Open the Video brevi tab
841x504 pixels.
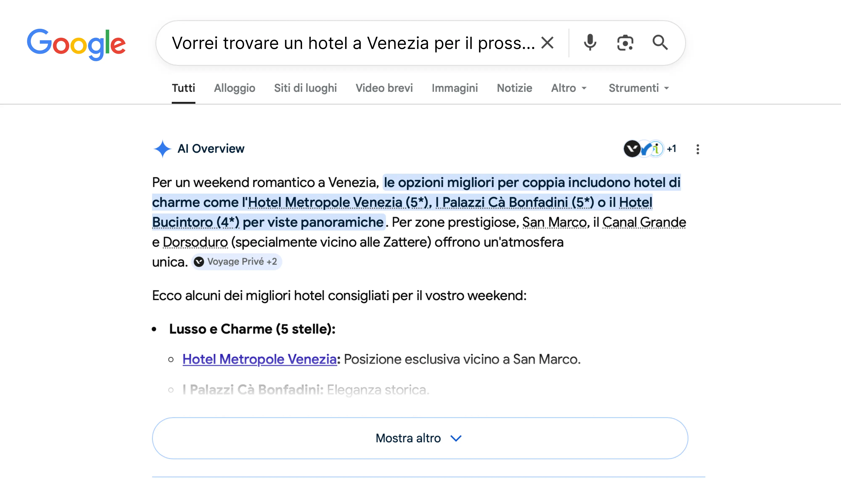coord(384,88)
